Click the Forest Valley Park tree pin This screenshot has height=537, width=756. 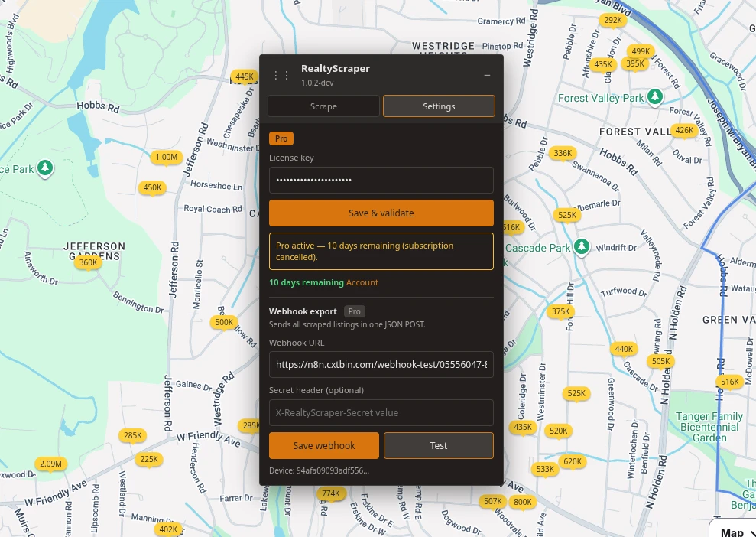click(655, 96)
